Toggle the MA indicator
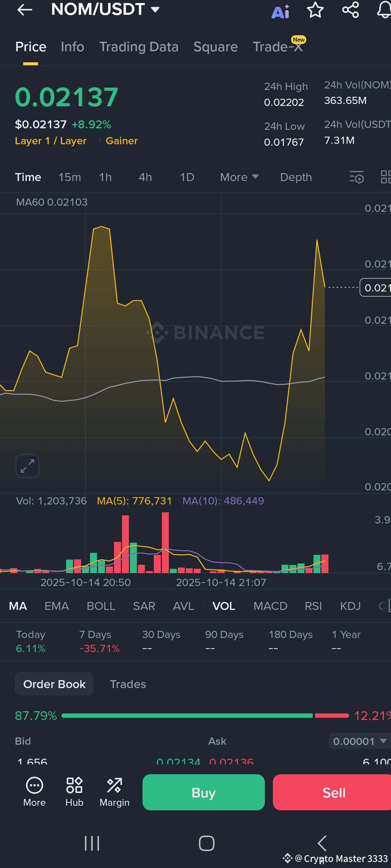 18,606
